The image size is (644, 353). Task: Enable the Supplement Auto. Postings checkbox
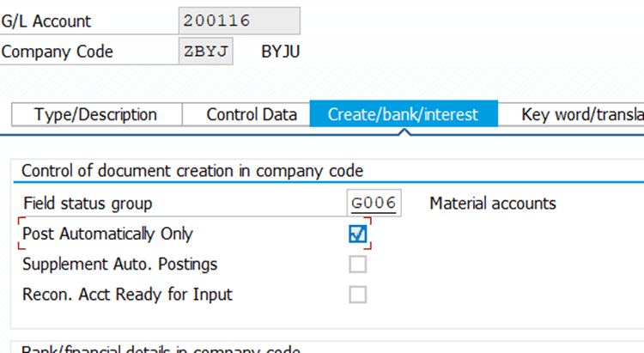(x=358, y=264)
